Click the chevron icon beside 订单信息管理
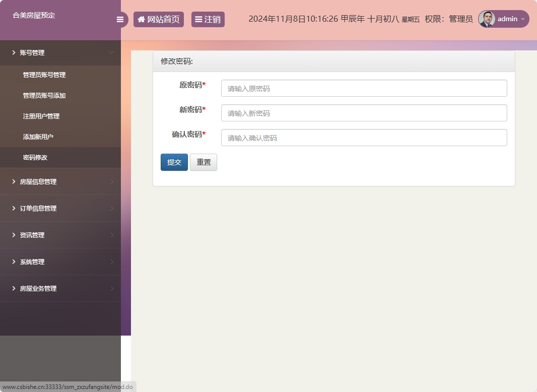Screen dimensions: 537x392 [14, 208]
